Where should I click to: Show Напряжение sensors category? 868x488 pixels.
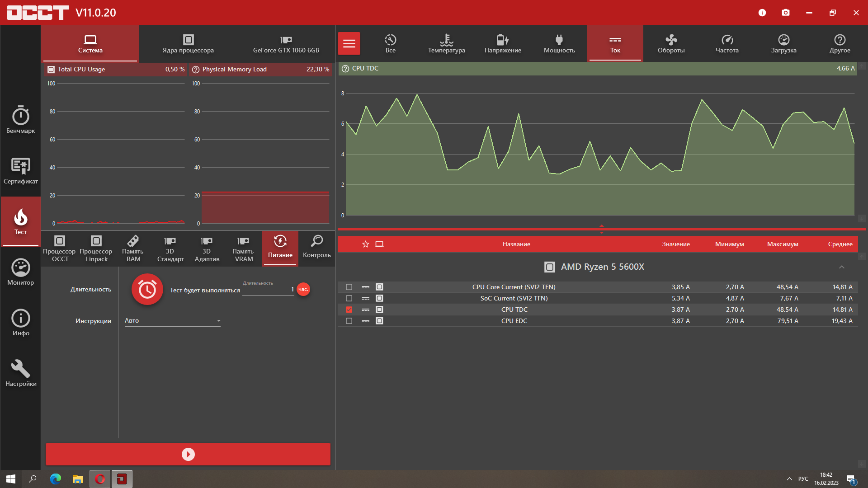[x=503, y=44]
